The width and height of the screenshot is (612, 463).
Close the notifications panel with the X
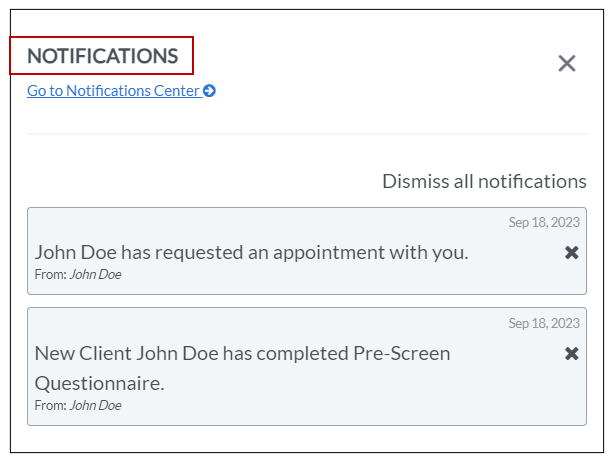(567, 64)
